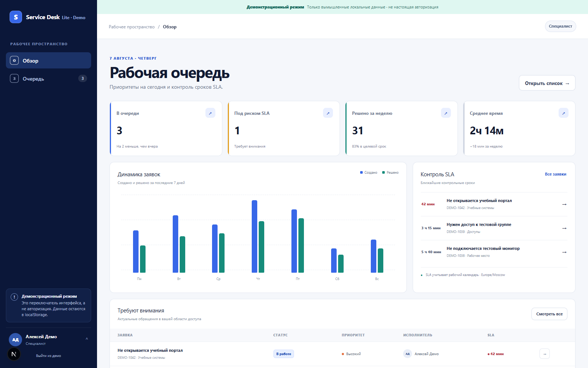The image size is (588, 368).
Task: Click the green Friday (Пт) bar
Action: [x=301, y=245]
